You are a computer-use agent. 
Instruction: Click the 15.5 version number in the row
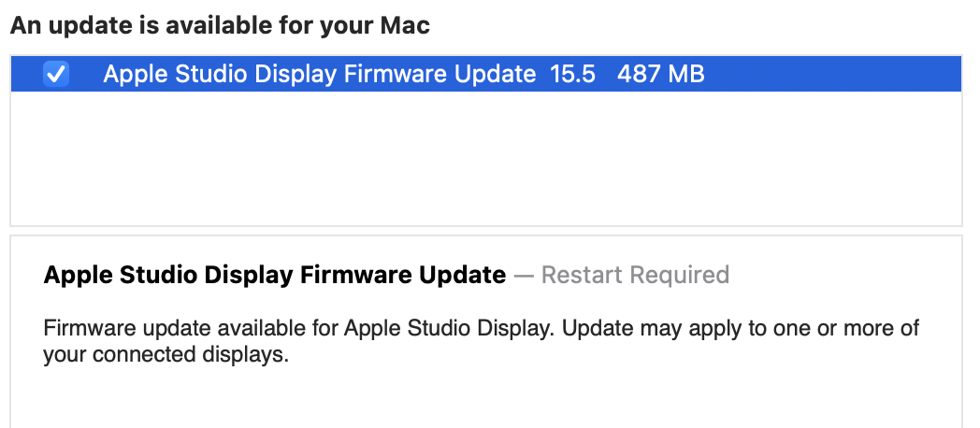click(x=572, y=74)
